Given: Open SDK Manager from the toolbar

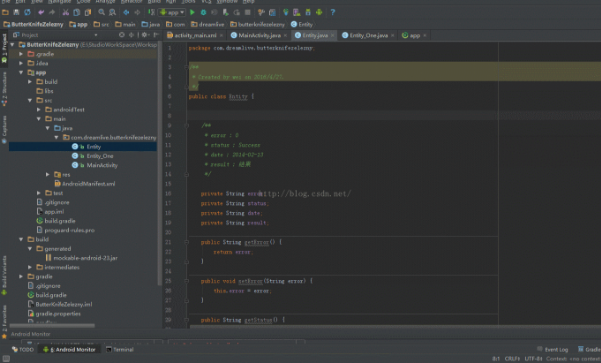Looking at the screenshot, I should (x=308, y=12).
